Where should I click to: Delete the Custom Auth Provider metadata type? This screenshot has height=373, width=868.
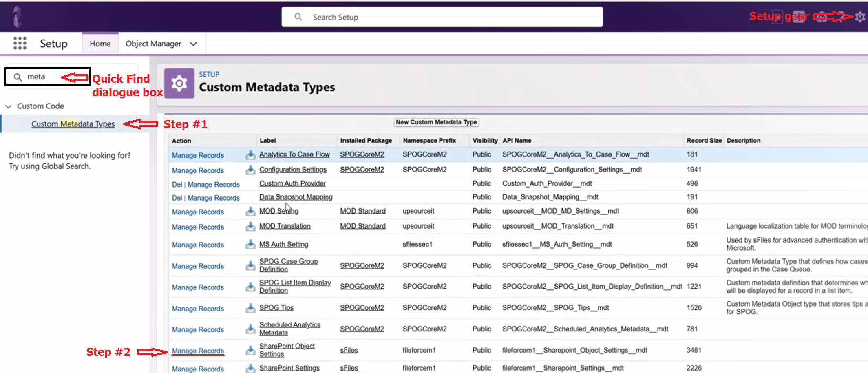click(177, 185)
